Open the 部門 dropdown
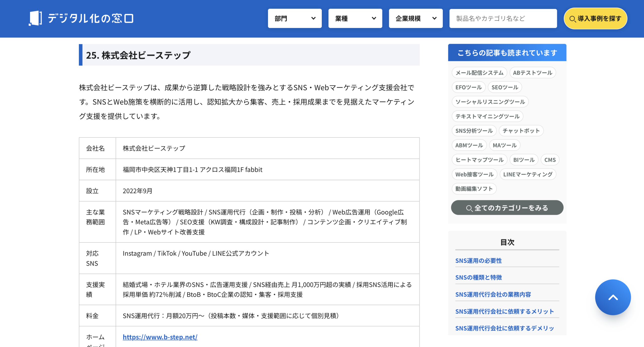This screenshot has height=347, width=644. [295, 18]
